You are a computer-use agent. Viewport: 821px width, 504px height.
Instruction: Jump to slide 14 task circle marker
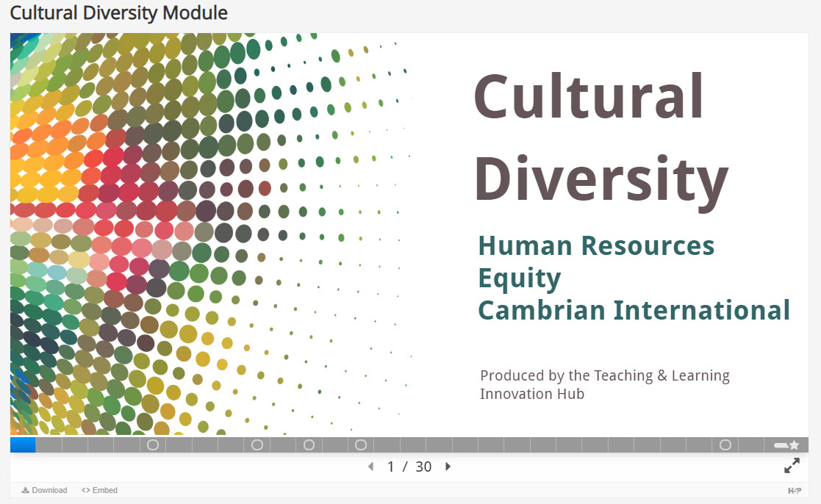(361, 445)
